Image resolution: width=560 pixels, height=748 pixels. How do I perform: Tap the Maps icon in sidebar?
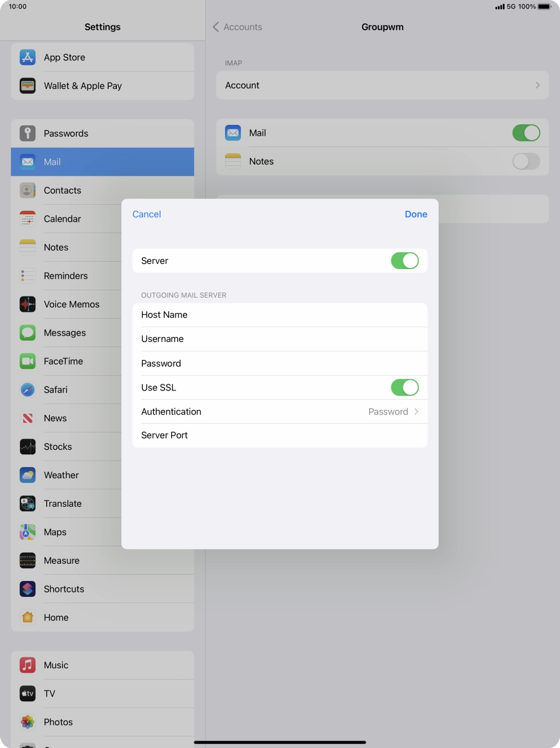(27, 532)
